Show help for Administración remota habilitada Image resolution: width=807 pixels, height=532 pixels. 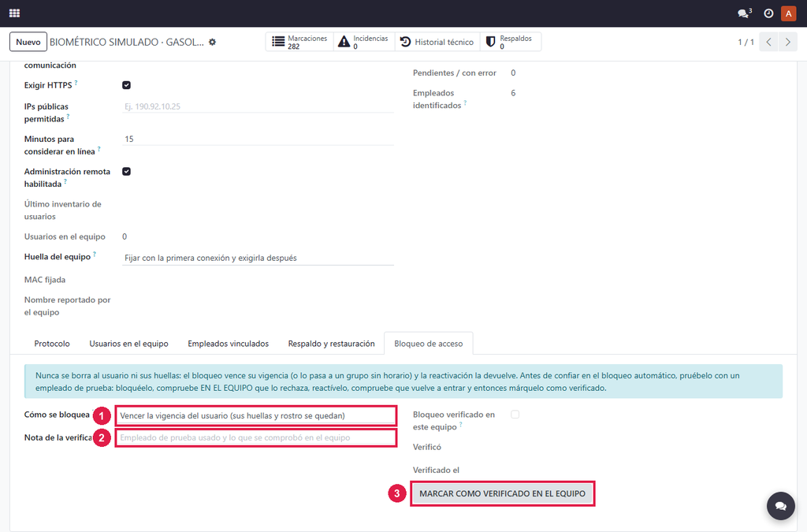click(x=65, y=181)
